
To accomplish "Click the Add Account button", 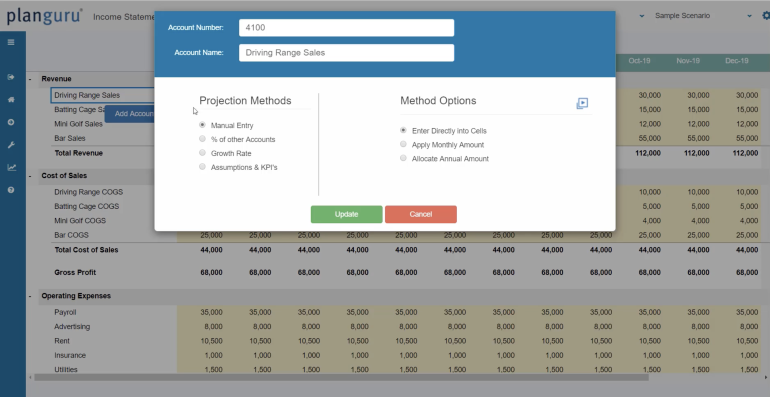I will click(130, 113).
